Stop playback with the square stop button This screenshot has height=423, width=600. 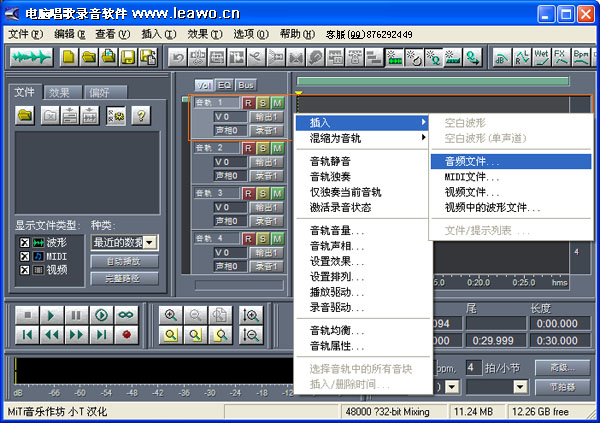click(x=27, y=315)
